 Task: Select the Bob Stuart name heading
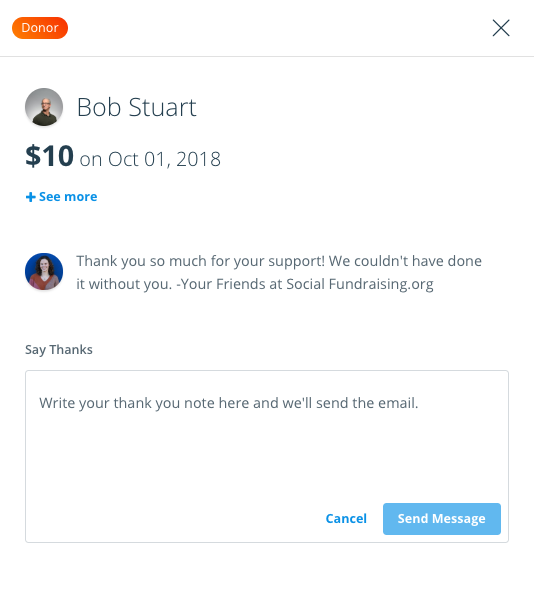pos(136,107)
